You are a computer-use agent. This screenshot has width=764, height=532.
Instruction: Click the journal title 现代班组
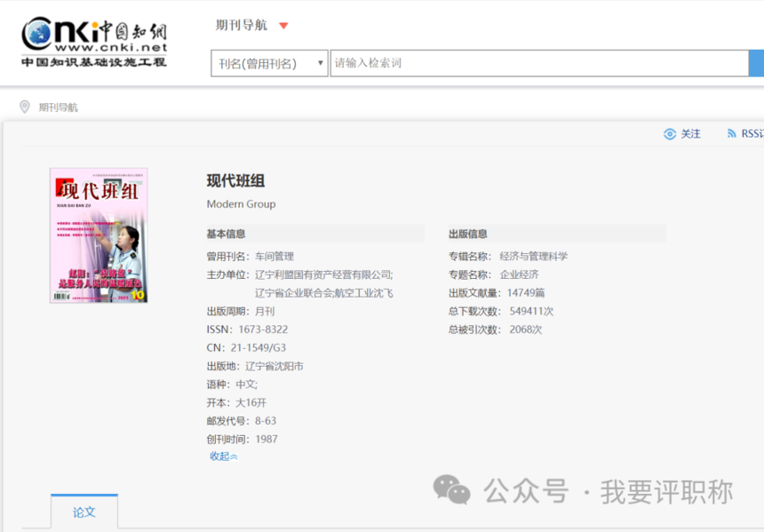pyautogui.click(x=235, y=181)
